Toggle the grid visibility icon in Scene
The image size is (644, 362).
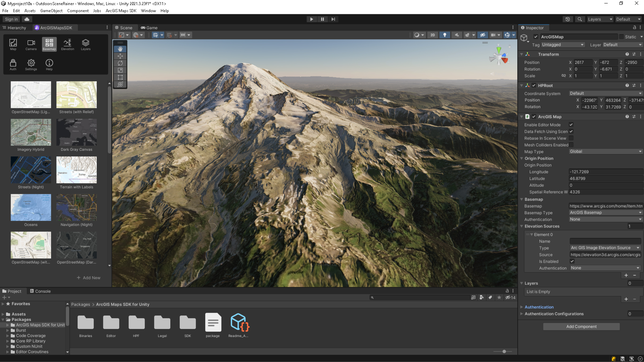click(155, 35)
